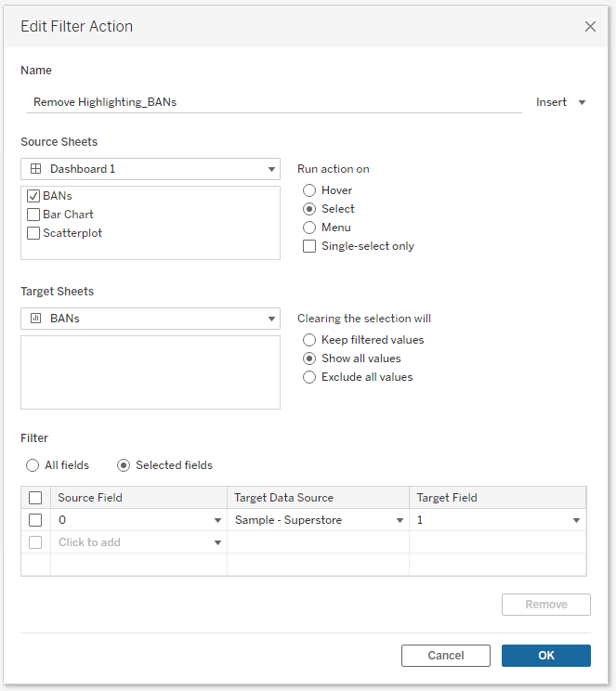
Task: Set run action on Menu
Action: 309,228
